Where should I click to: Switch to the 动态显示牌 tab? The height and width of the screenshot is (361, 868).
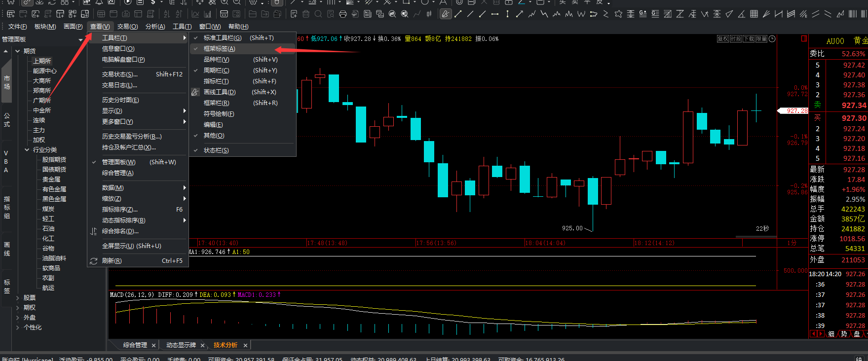coord(181,345)
